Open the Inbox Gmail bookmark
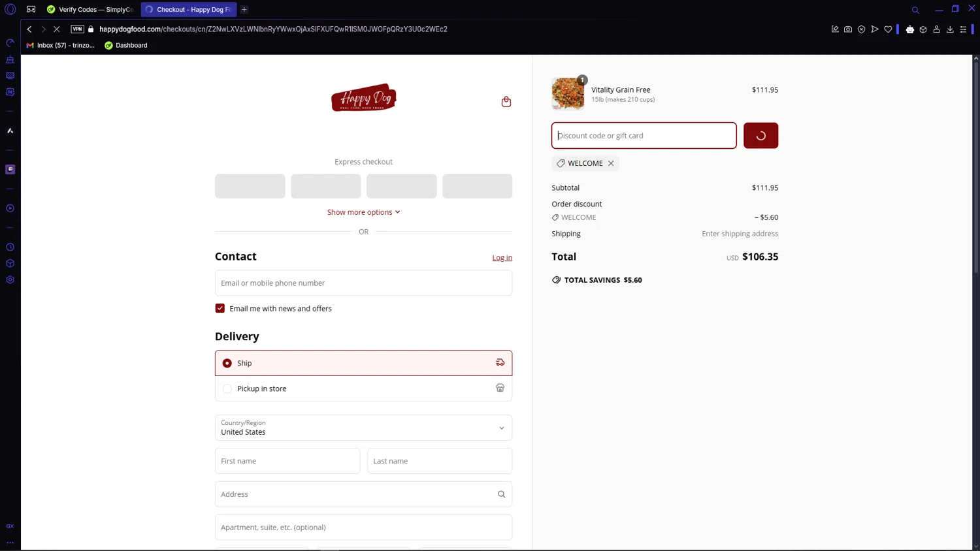 point(60,46)
